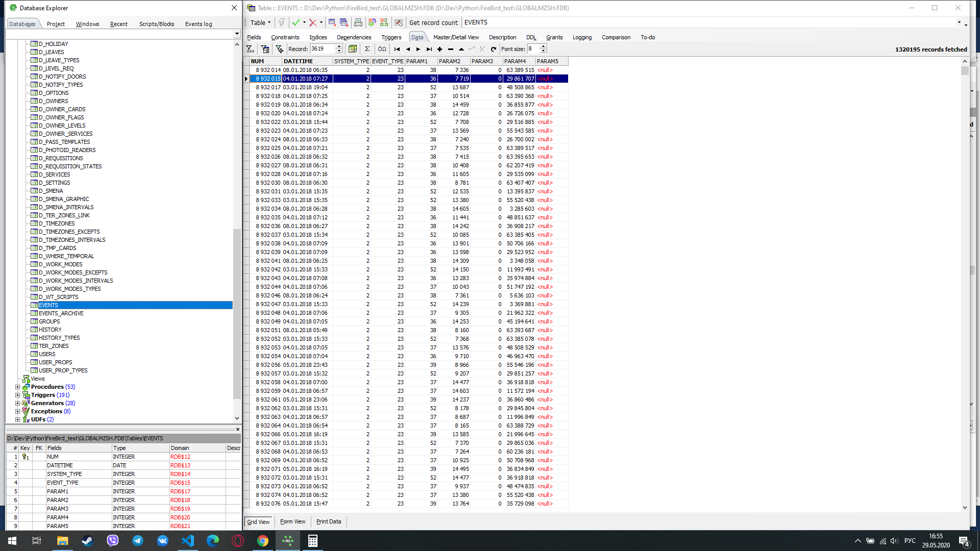Switch to the Fields tab
Screen dimensions: 980x551
tap(254, 37)
